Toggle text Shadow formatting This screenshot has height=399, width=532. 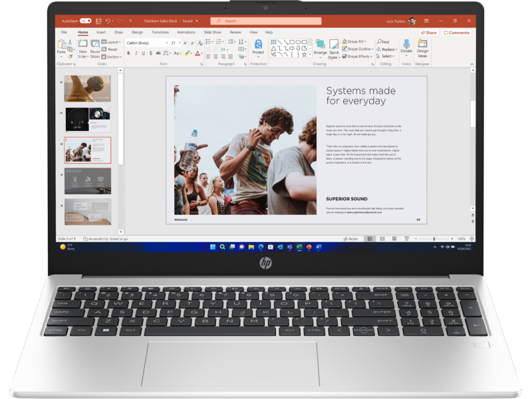[151, 53]
